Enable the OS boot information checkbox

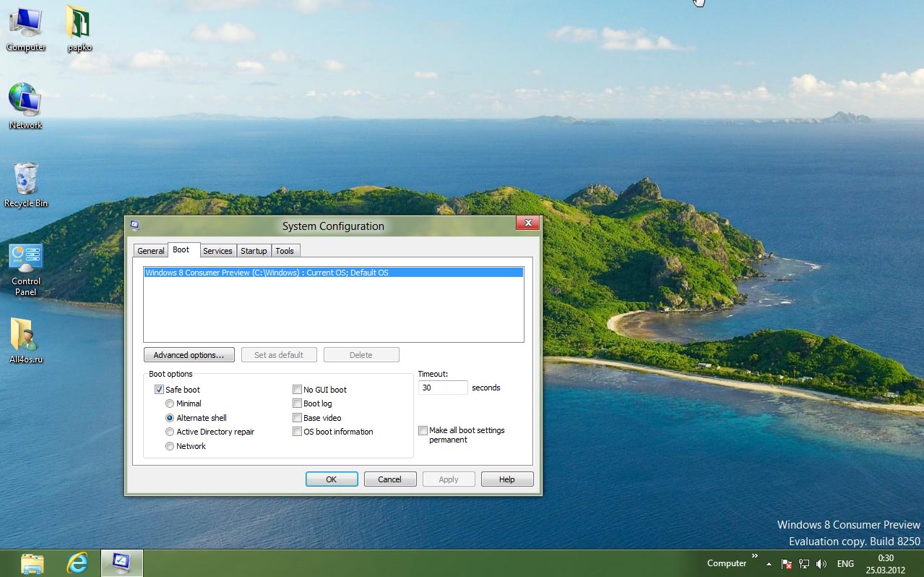[x=297, y=432]
